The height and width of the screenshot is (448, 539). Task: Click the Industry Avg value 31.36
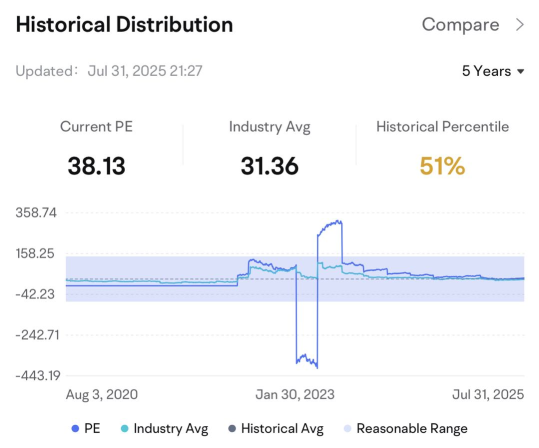tap(270, 166)
